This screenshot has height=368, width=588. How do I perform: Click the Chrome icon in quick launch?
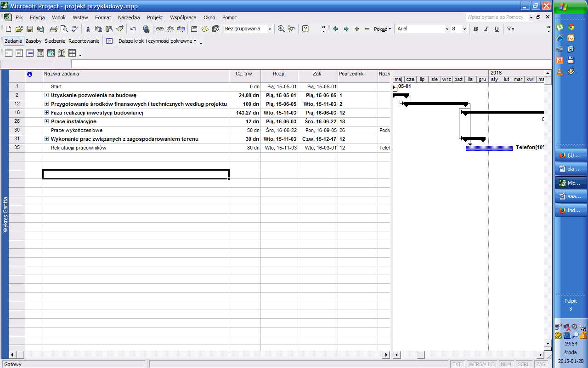[571, 27]
